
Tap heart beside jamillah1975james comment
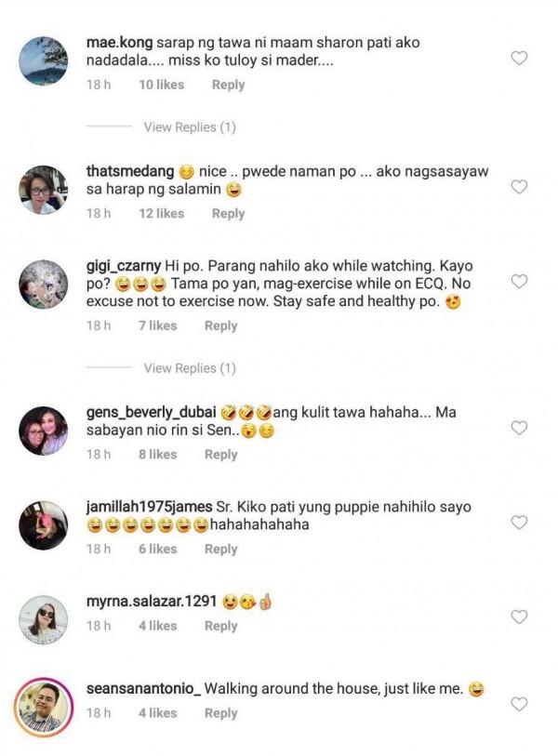(520, 523)
